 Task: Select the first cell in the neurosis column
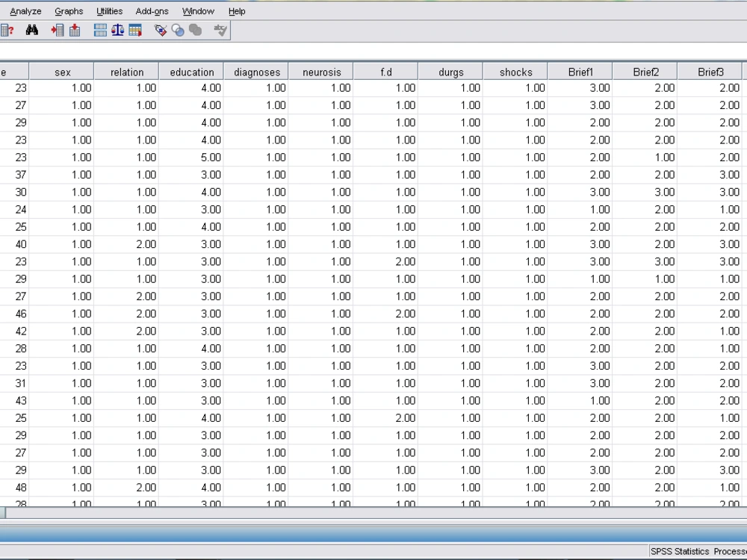click(321, 87)
